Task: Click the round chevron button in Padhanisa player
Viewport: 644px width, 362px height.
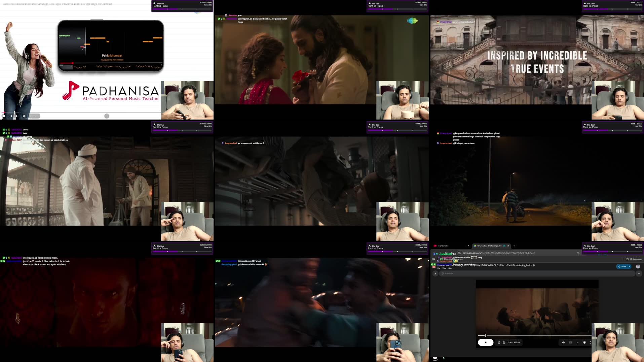Action: click(x=107, y=116)
